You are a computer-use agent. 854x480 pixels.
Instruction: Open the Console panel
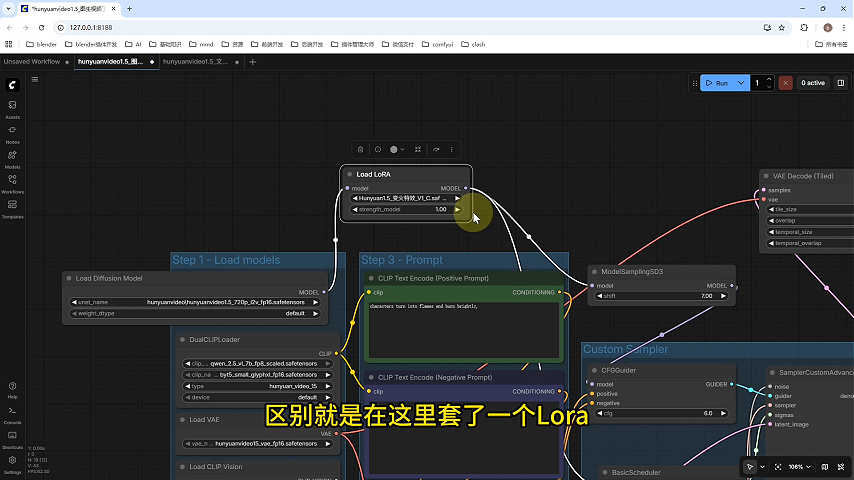(x=12, y=415)
